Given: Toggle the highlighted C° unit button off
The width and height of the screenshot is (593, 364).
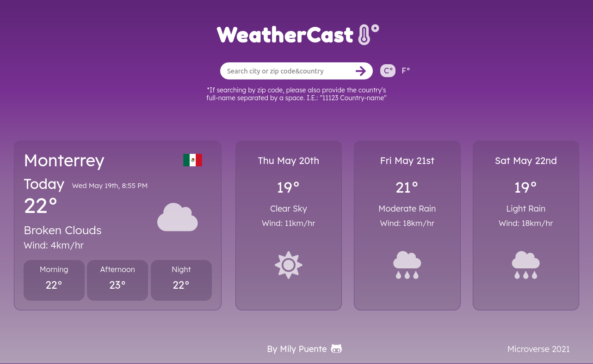Looking at the screenshot, I should pos(388,70).
